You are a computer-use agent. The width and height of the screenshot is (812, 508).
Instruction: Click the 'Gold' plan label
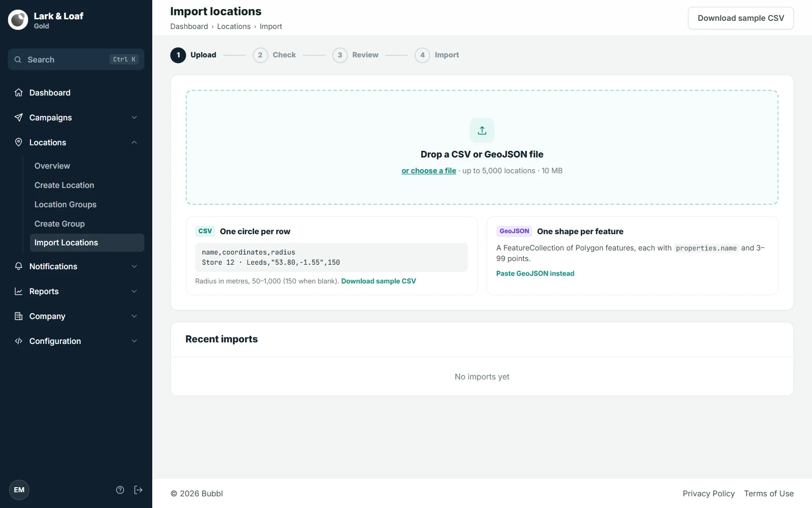pos(42,26)
